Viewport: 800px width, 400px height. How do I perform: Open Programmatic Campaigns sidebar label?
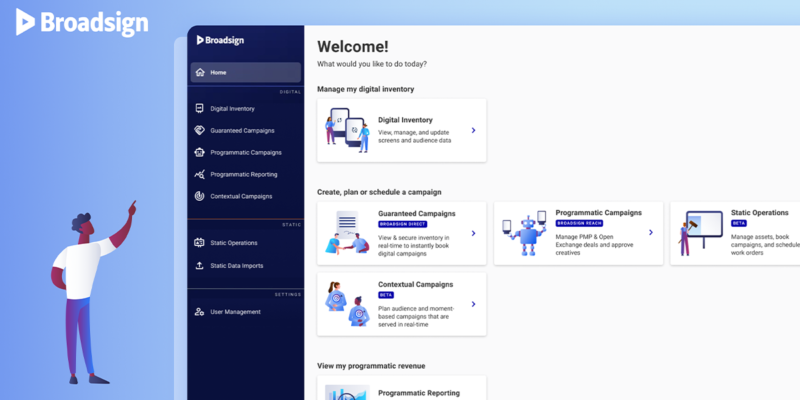[x=246, y=153]
